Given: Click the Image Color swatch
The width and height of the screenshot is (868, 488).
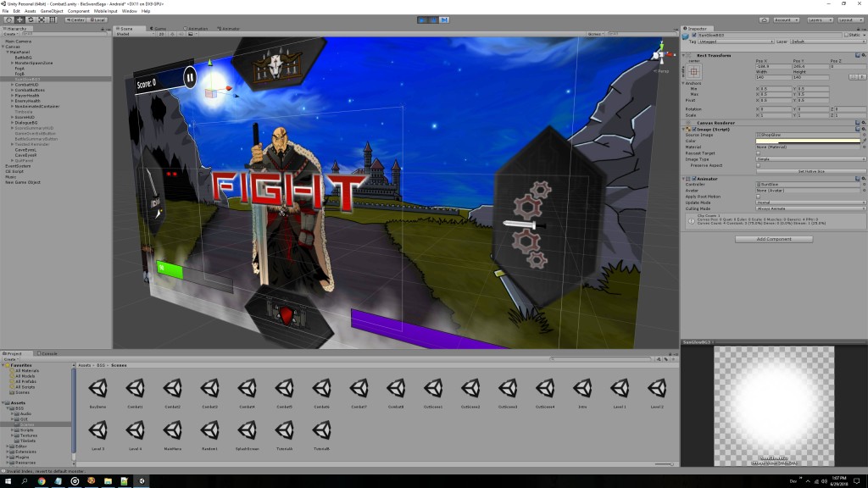Looking at the screenshot, I should coord(808,141).
